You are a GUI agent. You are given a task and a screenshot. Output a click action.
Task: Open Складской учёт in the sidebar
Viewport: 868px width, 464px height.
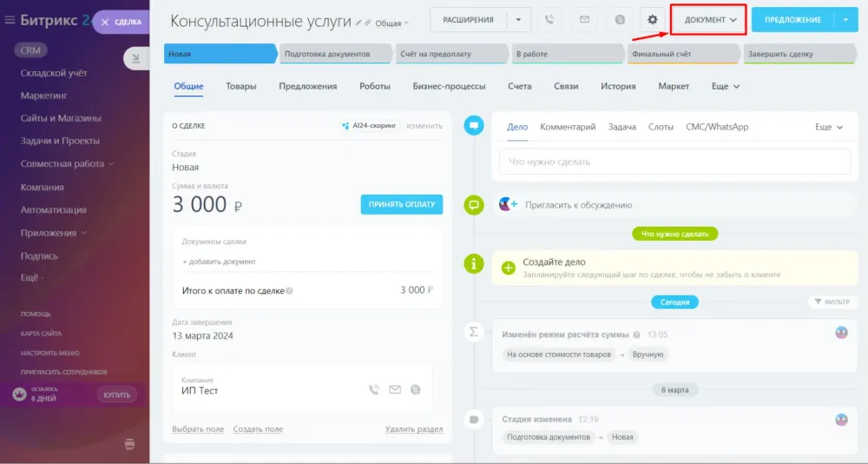coord(54,73)
